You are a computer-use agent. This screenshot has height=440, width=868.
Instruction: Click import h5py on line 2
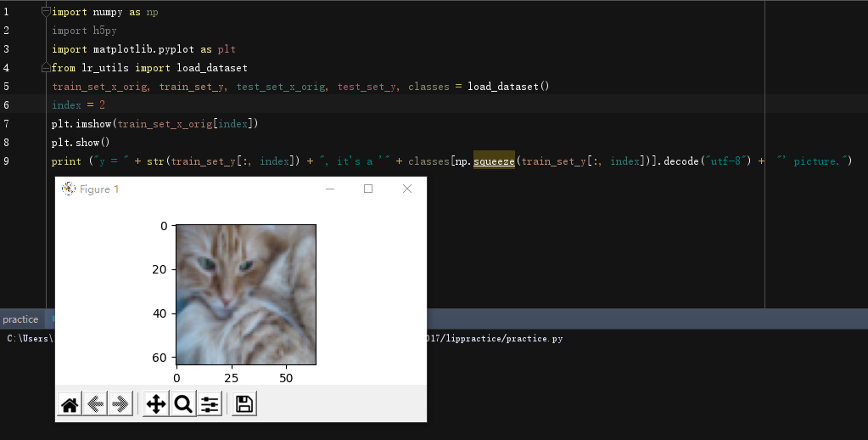84,31
